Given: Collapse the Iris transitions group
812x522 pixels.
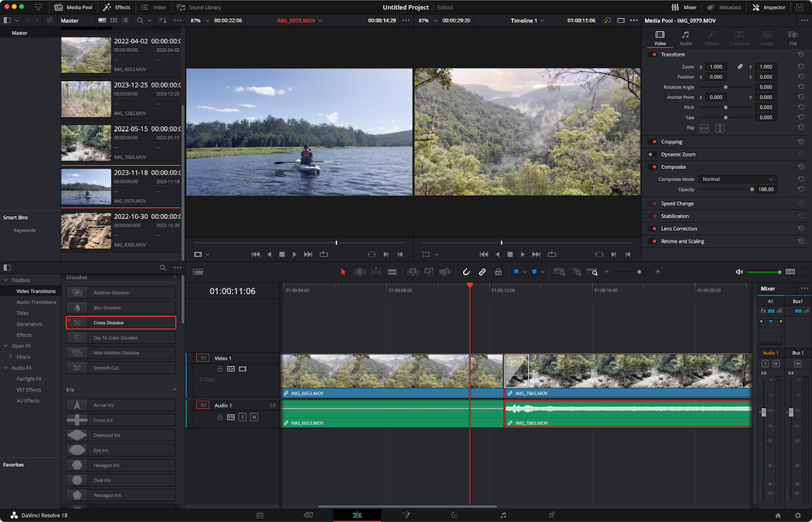Looking at the screenshot, I should tap(175, 390).
